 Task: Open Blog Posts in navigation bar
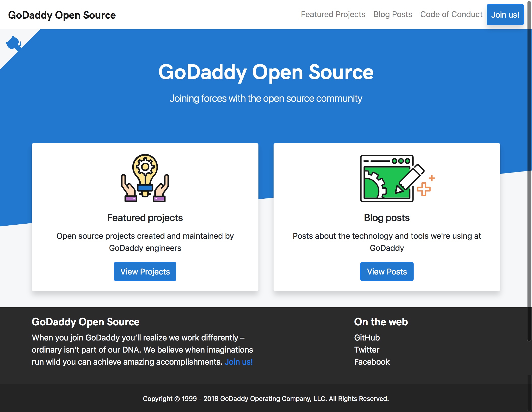click(x=393, y=15)
